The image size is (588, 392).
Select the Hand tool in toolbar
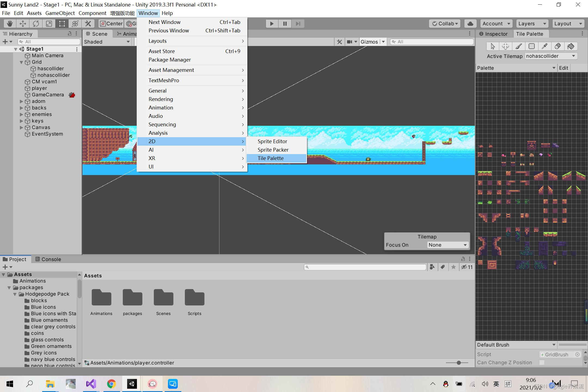click(x=10, y=24)
